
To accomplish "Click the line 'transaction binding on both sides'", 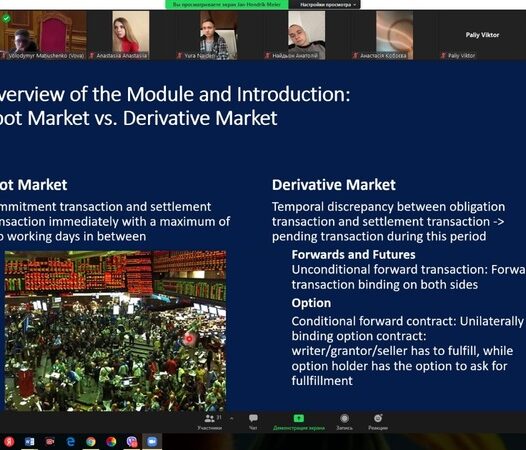I will click(x=385, y=285).
